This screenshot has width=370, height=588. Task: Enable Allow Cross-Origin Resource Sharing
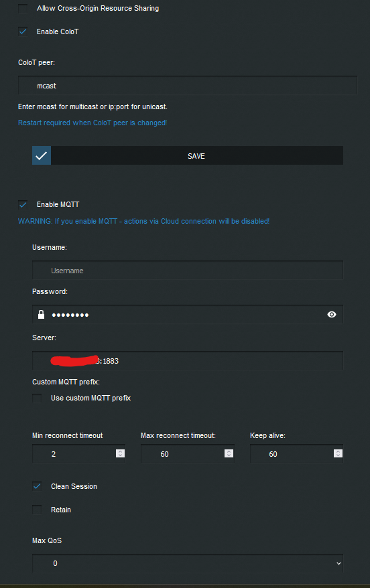pyautogui.click(x=23, y=9)
